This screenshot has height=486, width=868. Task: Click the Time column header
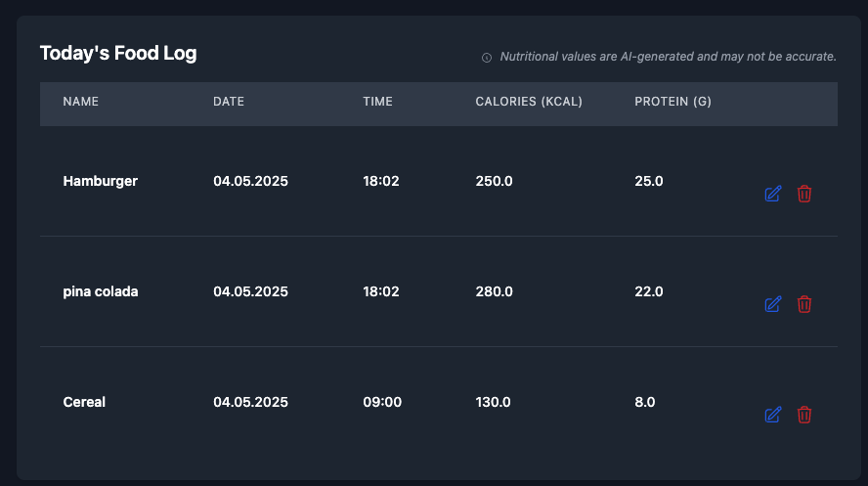pos(377,102)
